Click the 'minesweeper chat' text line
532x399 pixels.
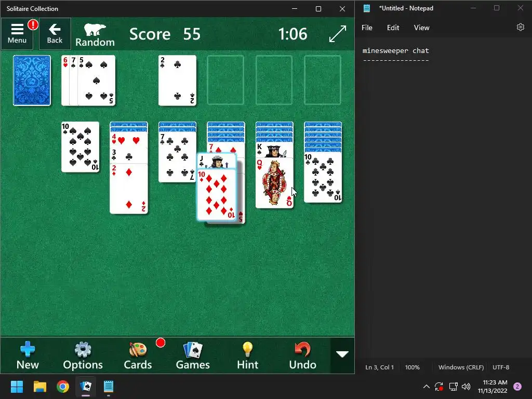point(395,50)
